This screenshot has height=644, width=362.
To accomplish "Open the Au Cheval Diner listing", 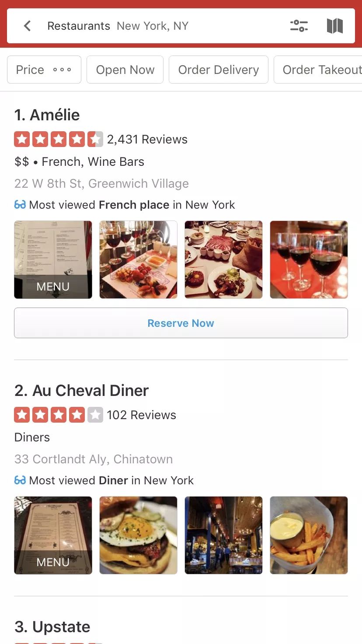I will click(82, 391).
